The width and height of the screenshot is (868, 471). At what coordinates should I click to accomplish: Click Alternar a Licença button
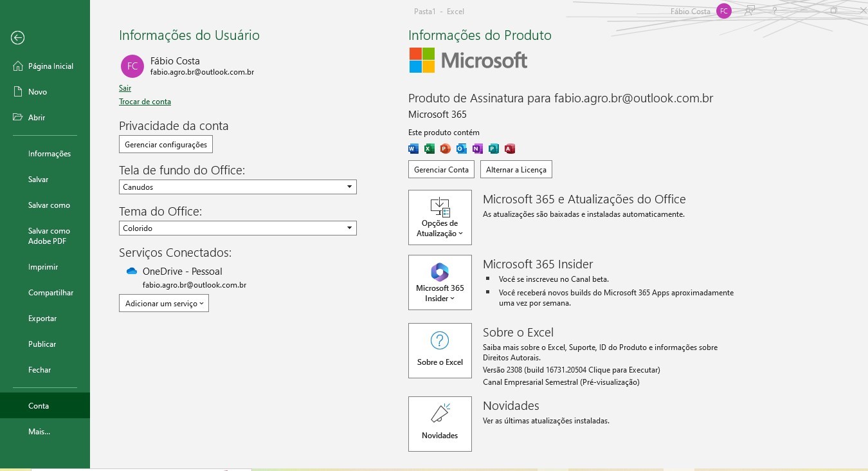(x=516, y=169)
